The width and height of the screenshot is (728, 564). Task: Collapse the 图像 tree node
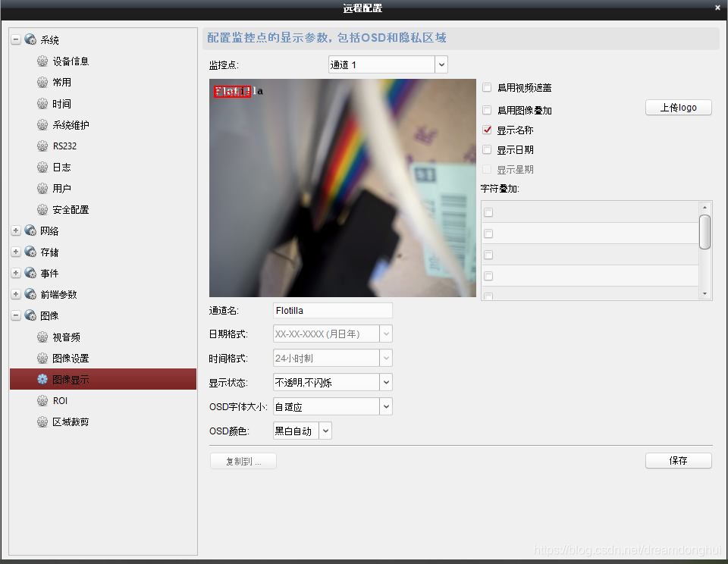click(x=16, y=315)
